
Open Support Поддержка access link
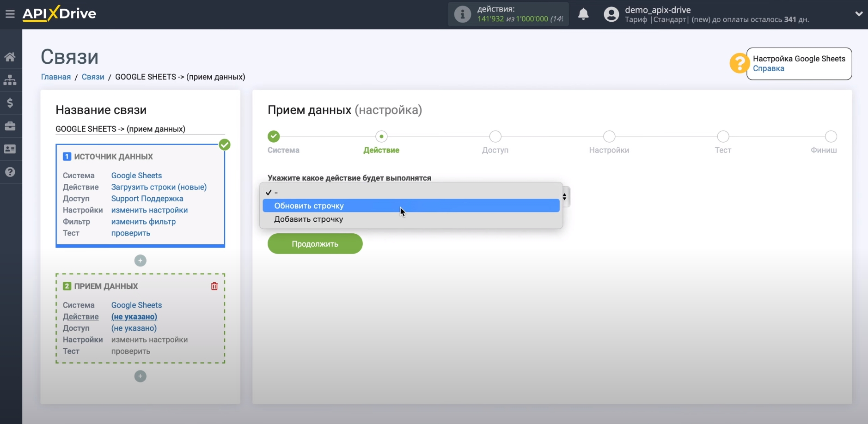147,199
